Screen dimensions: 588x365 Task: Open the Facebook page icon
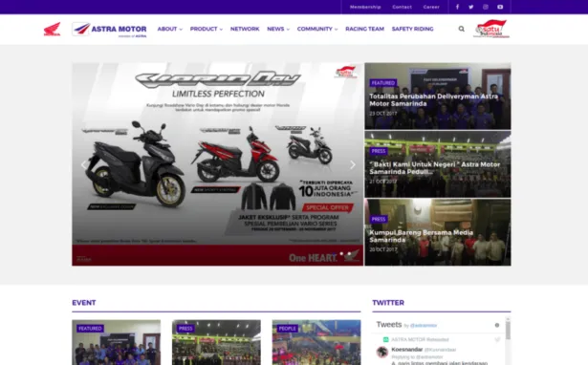click(x=457, y=7)
